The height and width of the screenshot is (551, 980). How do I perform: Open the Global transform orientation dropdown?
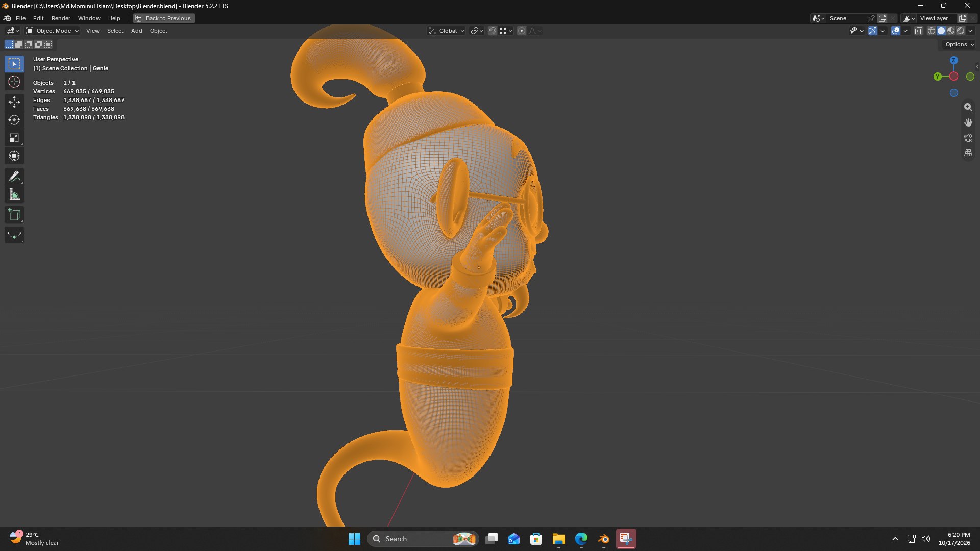pos(447,31)
